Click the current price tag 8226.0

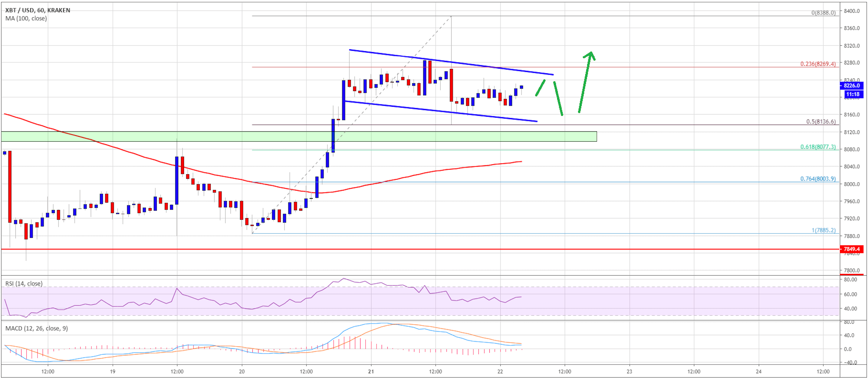coord(852,86)
